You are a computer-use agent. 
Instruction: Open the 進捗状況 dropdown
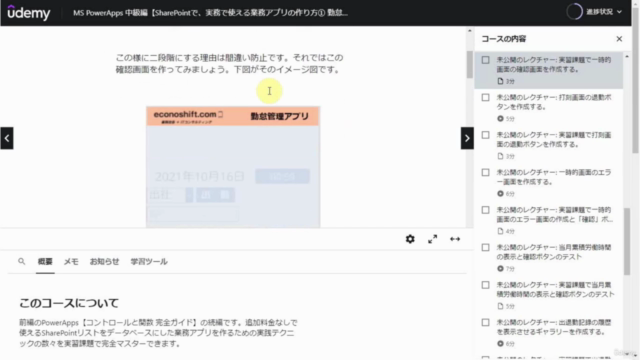coord(604,12)
